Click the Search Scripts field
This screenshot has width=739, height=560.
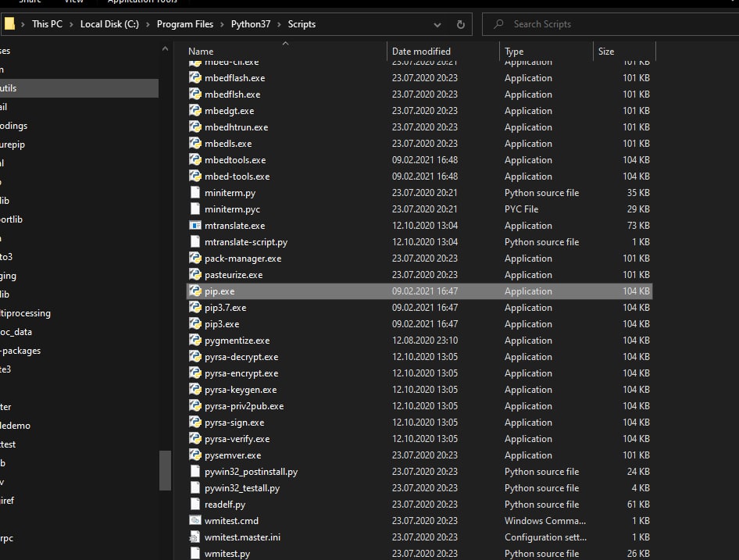pyautogui.click(x=612, y=24)
